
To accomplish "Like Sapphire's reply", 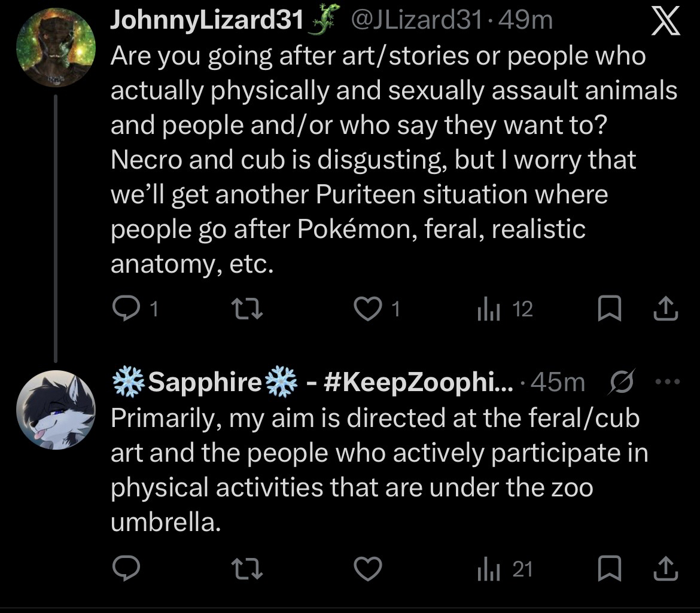I will (x=367, y=569).
